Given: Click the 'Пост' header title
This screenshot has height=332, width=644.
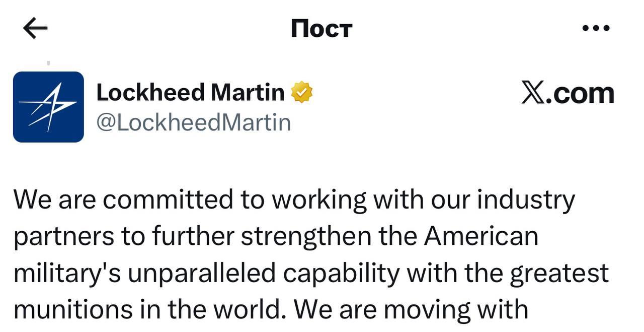Looking at the screenshot, I should coord(321,29).
